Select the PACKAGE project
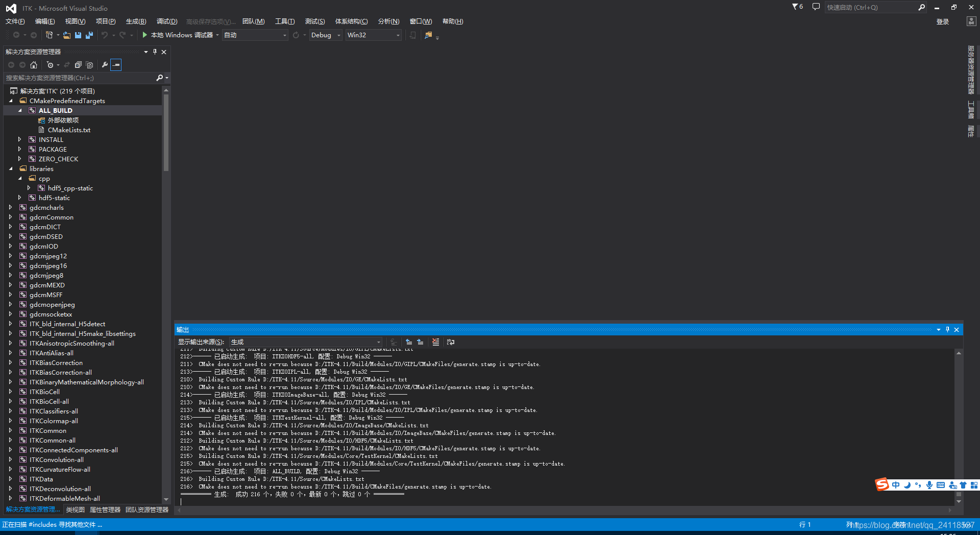Image resolution: width=980 pixels, height=535 pixels. pyautogui.click(x=53, y=149)
